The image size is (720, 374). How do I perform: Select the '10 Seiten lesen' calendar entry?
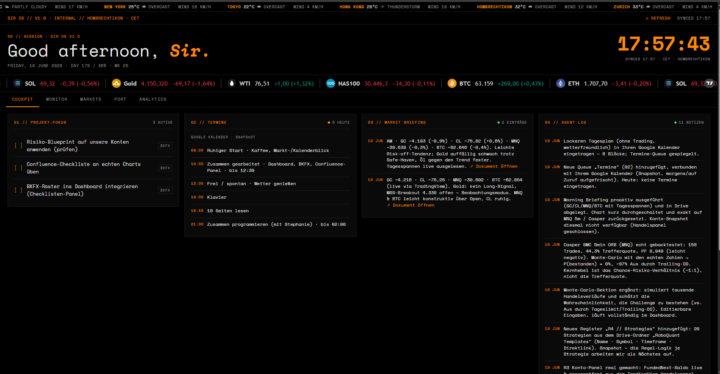(x=270, y=211)
